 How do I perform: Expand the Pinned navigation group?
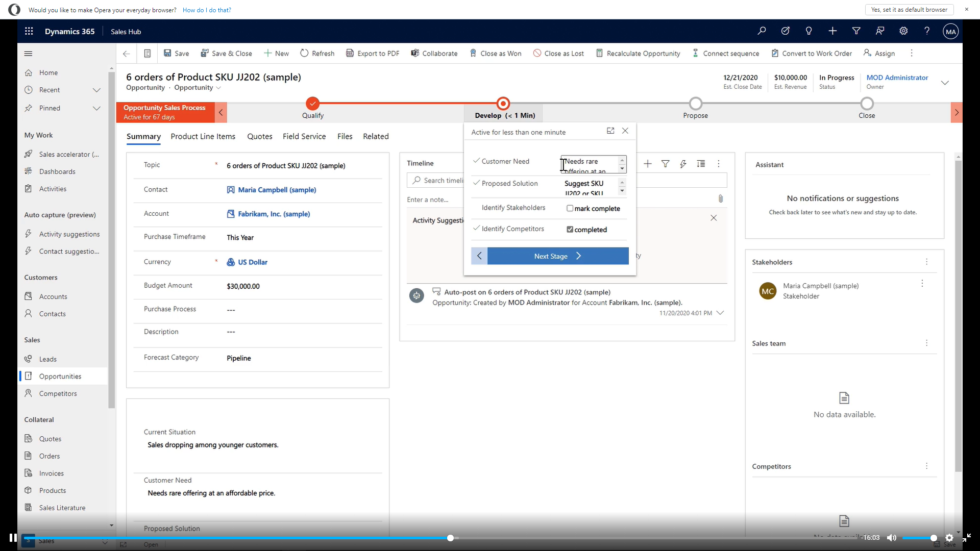tap(96, 108)
